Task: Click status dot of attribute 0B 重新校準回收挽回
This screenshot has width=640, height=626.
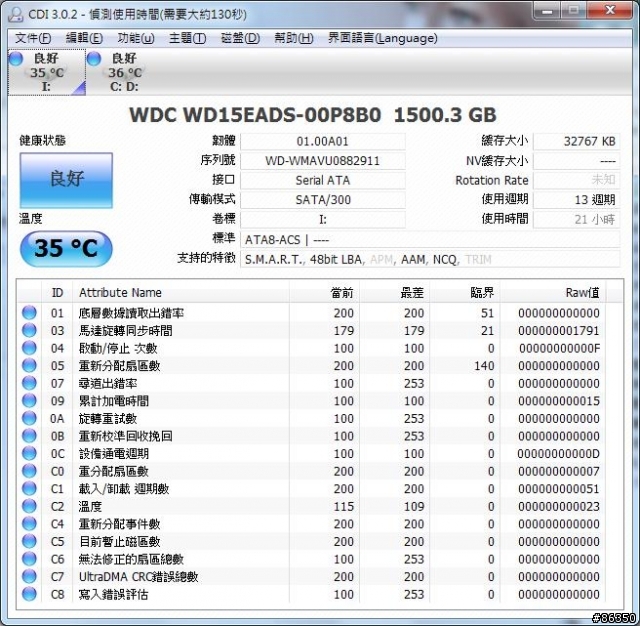Action: [29, 436]
